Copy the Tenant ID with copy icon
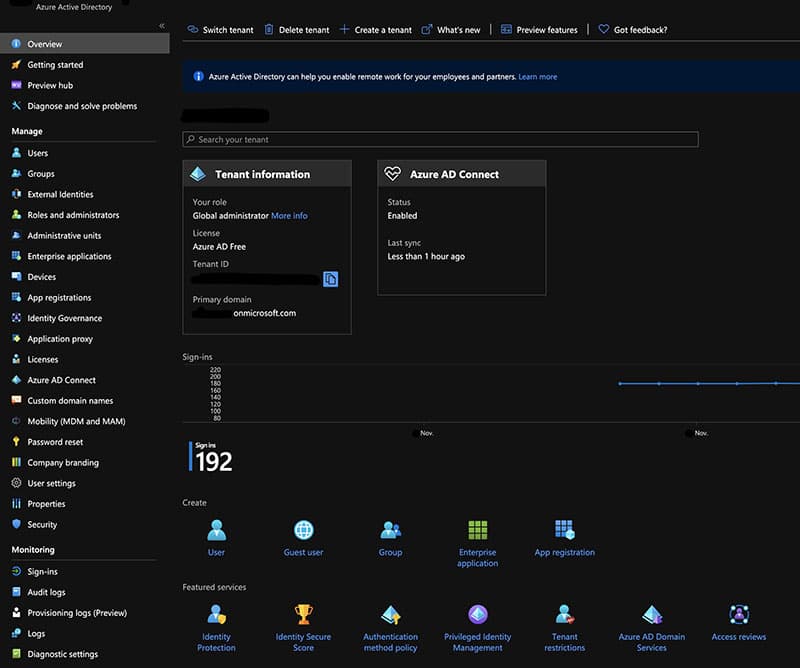Screen dimensions: 800x668 [331, 279]
